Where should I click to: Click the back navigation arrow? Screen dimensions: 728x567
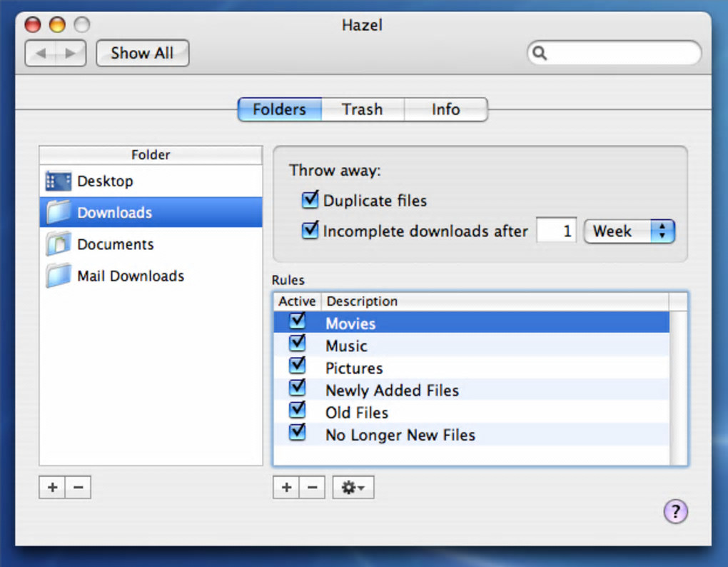pos(41,54)
